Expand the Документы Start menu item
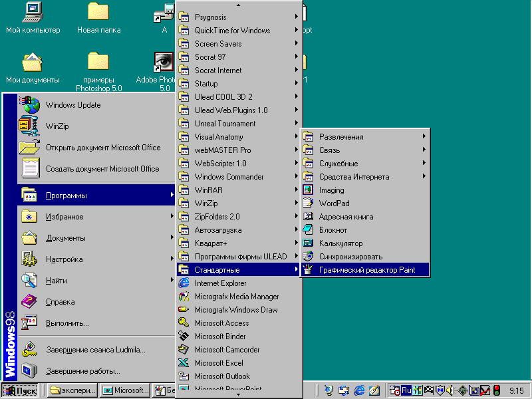Screen dimensions: 532x399 click(x=96, y=238)
